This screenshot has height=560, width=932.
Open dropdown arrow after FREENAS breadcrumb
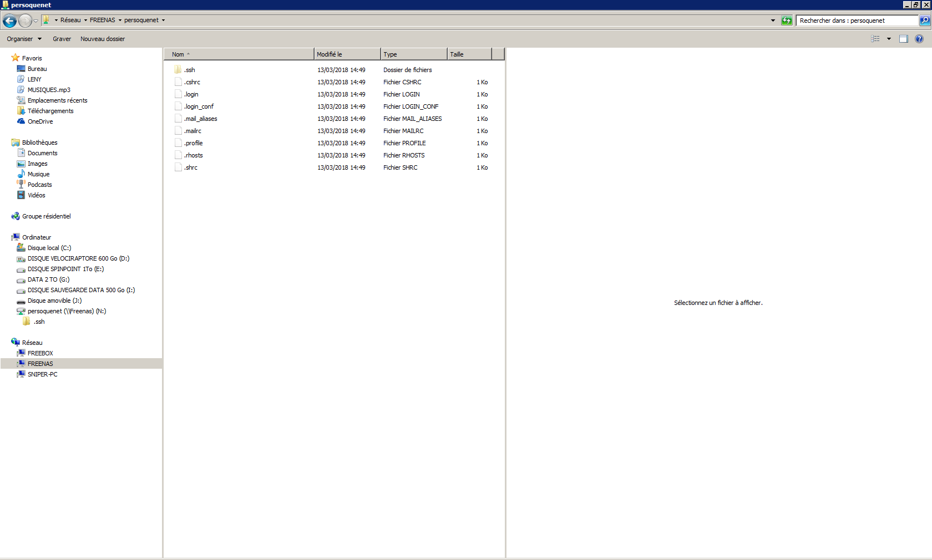pos(120,20)
